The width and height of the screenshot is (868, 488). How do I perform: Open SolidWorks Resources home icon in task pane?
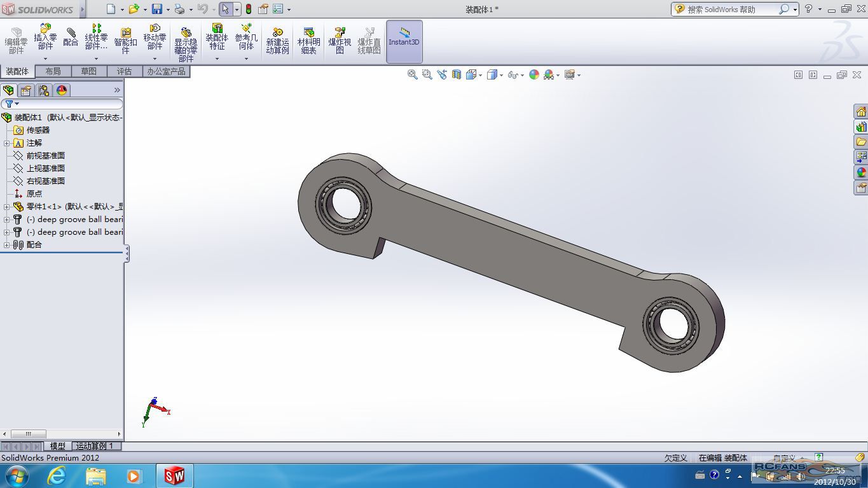click(861, 112)
